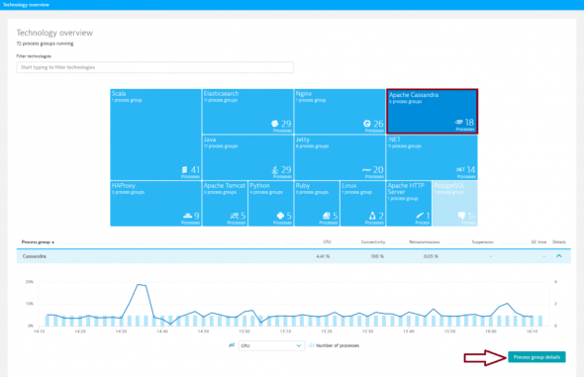584x377 pixels.
Task: Collapse the Cassandra row details chevron
Action: 559,256
